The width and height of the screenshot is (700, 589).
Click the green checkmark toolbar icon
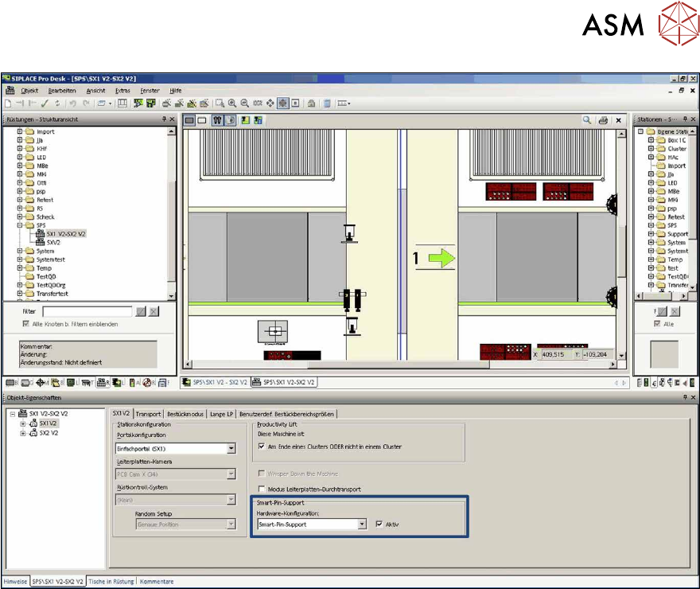click(x=45, y=103)
